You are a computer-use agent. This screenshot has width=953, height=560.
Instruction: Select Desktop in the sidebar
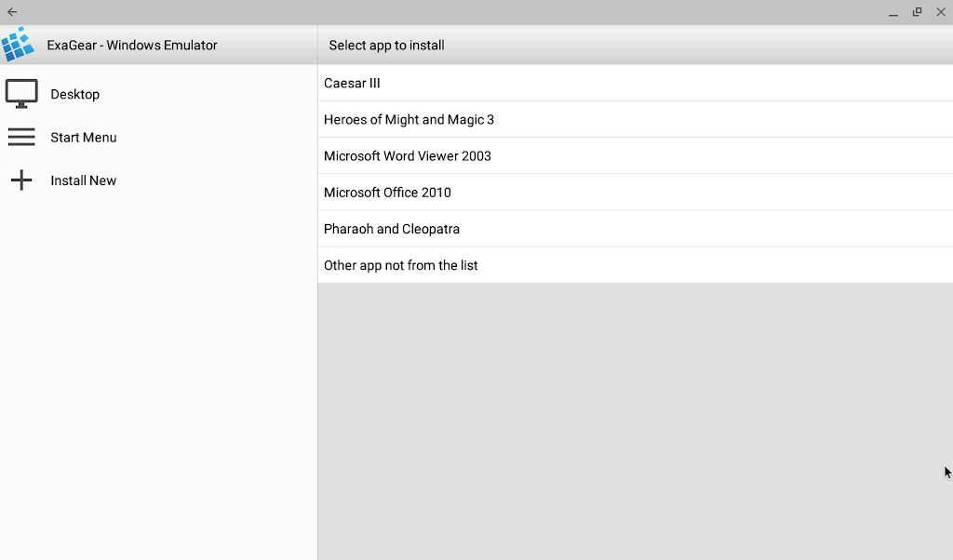(74, 94)
